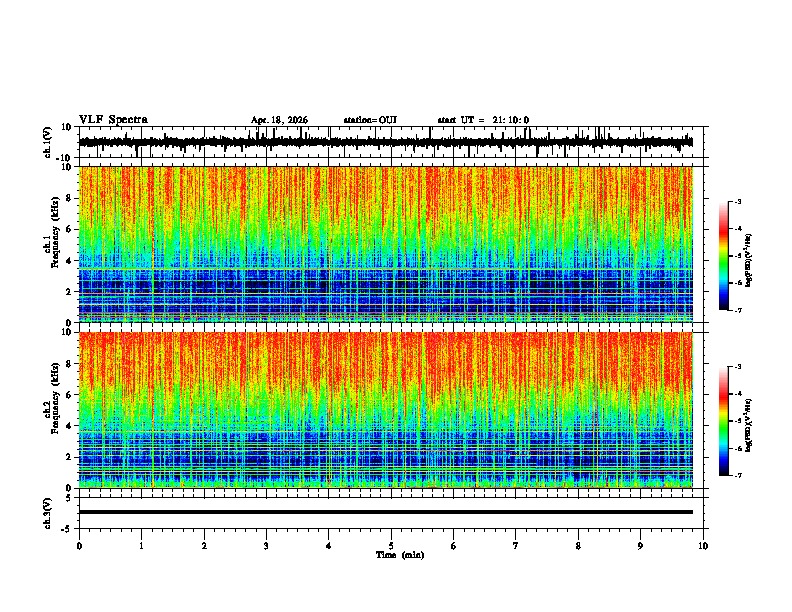Click the ch.3 flat black trace line
The image size is (792, 612).
(x=386, y=512)
